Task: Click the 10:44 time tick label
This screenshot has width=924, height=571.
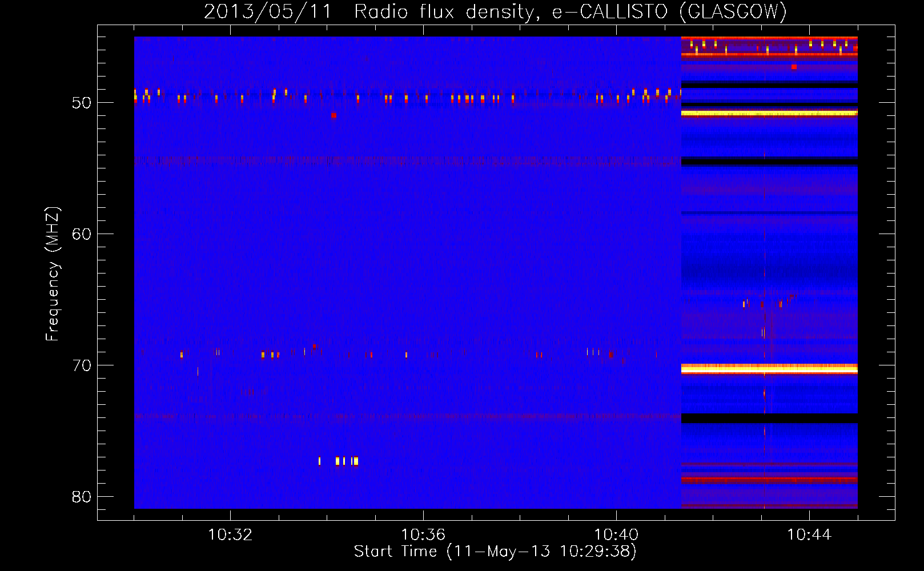Action: [x=809, y=535]
